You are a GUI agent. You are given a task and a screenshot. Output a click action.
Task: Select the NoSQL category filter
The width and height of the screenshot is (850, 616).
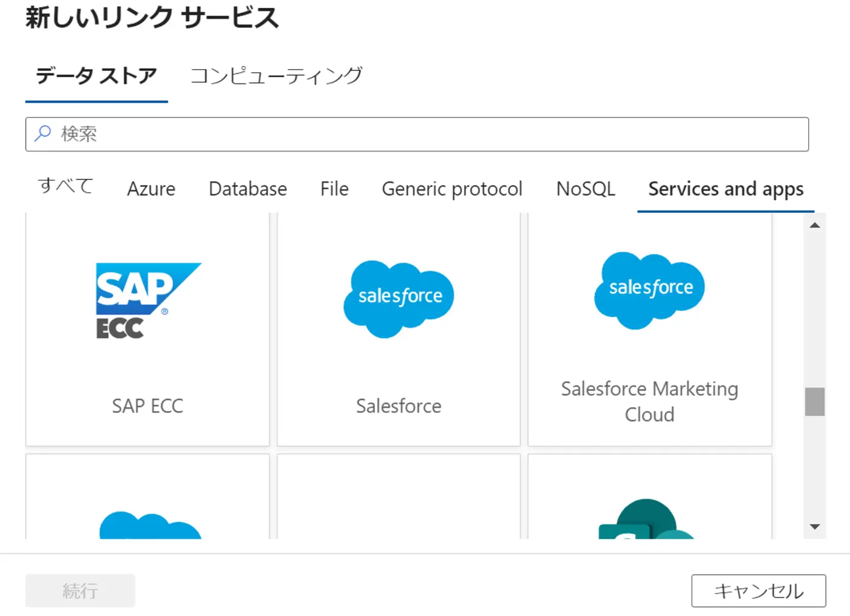pyautogui.click(x=585, y=189)
